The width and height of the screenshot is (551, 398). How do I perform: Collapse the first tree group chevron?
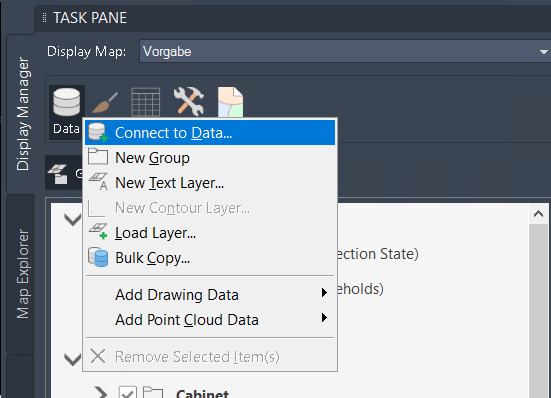coord(73,220)
